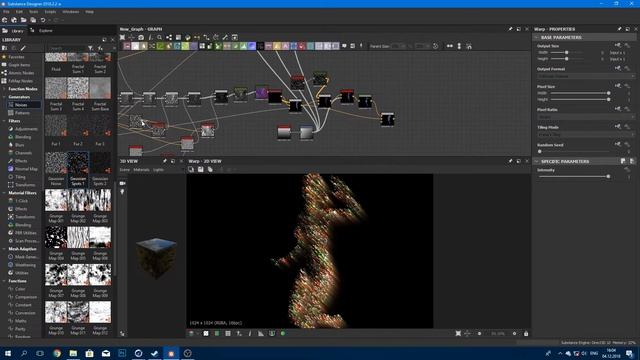Collapse the Material Filters category
Image resolution: width=640 pixels, height=360 pixels.
point(4,193)
